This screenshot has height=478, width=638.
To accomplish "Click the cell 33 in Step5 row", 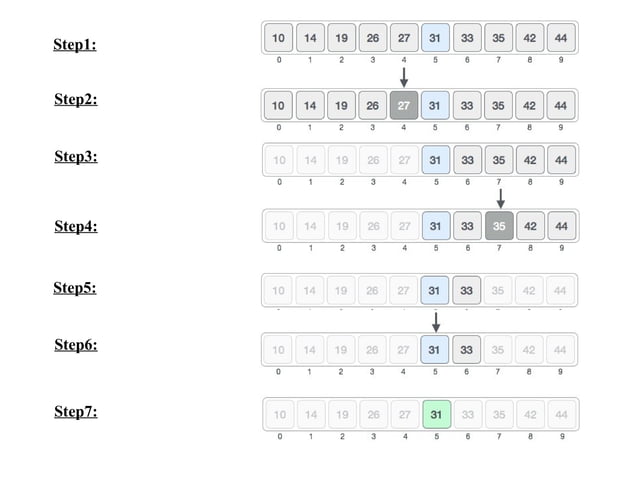I will [x=466, y=290].
